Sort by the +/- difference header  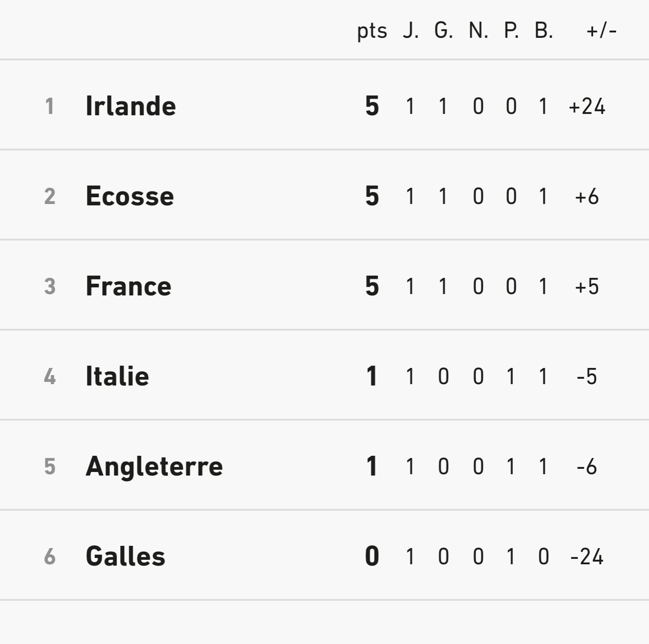coord(602,31)
